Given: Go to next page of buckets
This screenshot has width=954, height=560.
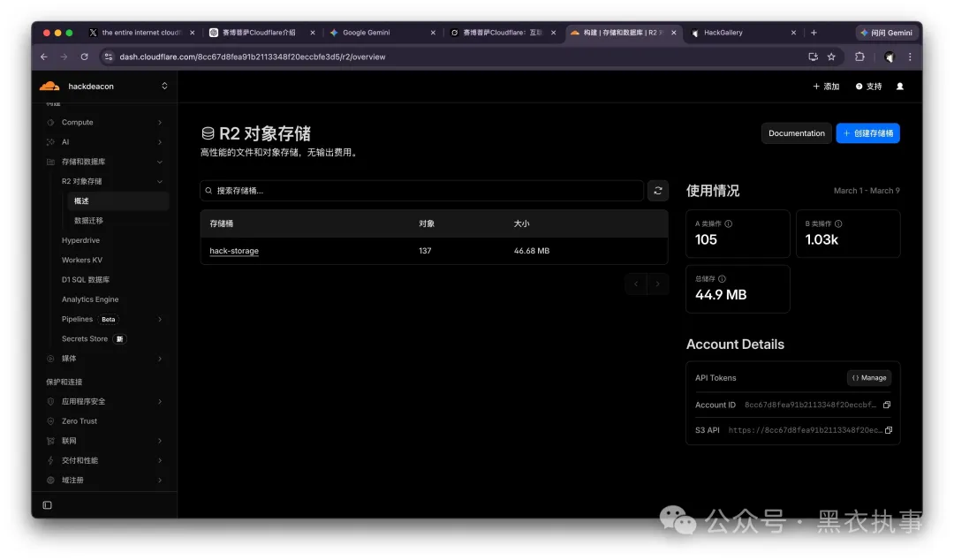Looking at the screenshot, I should point(658,284).
